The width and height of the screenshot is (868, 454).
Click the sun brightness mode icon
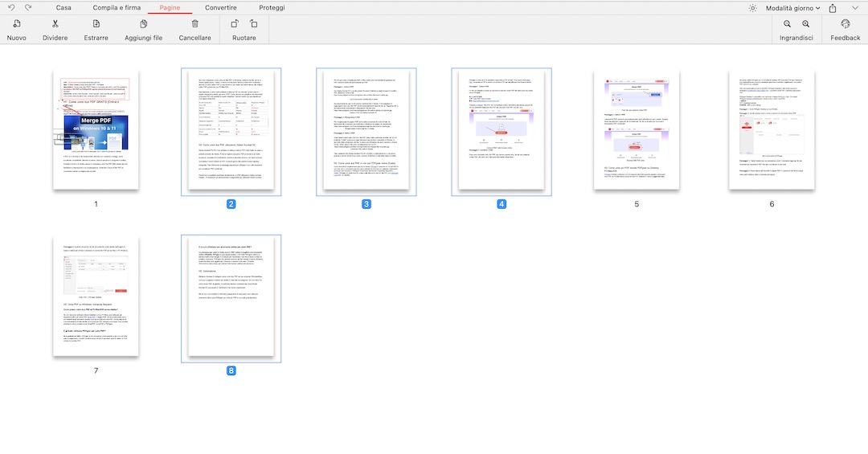pyautogui.click(x=752, y=8)
